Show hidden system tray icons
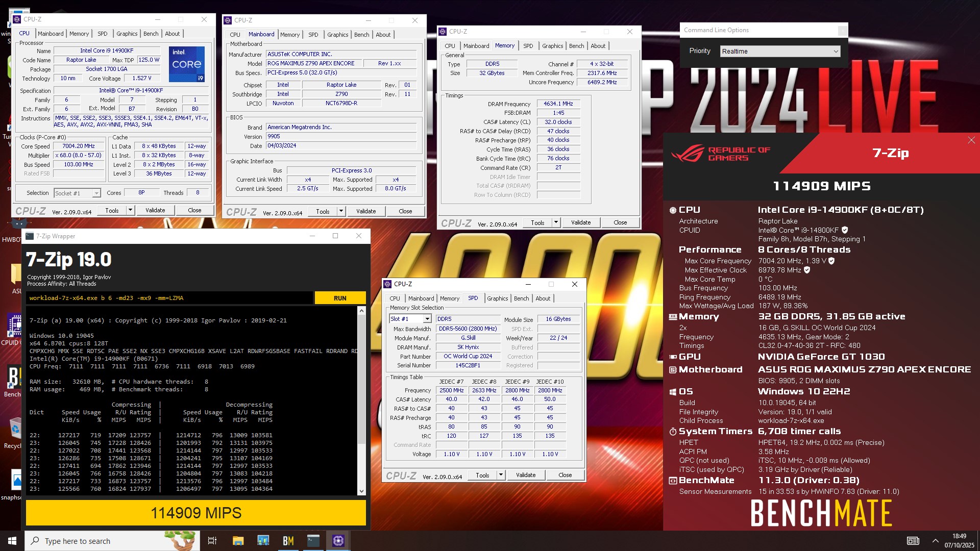Image resolution: width=980 pixels, height=551 pixels. tap(935, 541)
